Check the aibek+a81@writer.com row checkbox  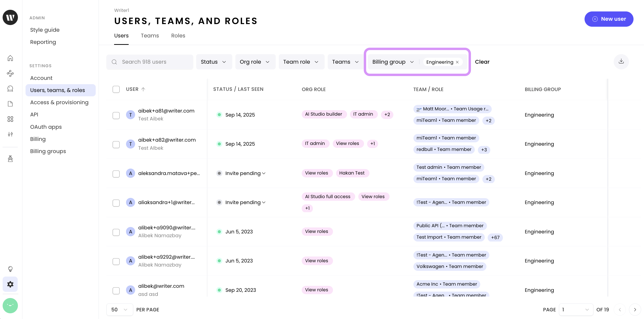[116, 115]
